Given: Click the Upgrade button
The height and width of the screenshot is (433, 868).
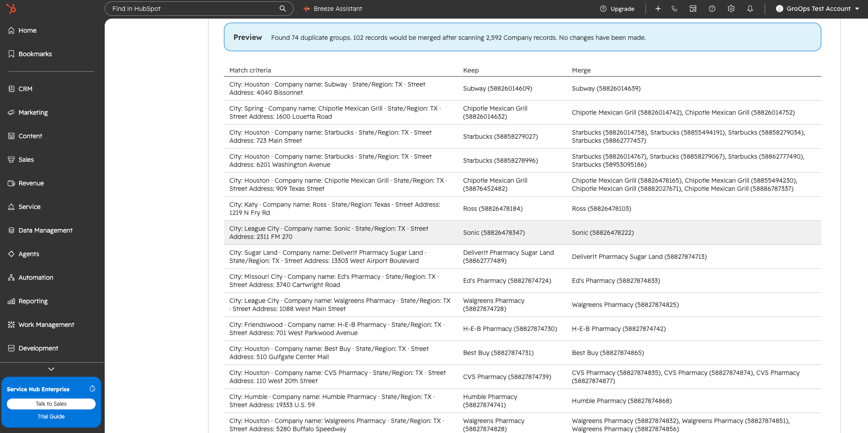Looking at the screenshot, I should coord(617,9).
